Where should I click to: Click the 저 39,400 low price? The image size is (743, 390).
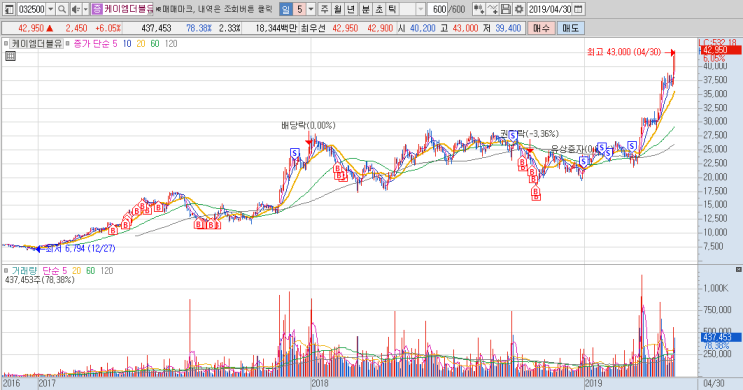pyautogui.click(x=502, y=28)
